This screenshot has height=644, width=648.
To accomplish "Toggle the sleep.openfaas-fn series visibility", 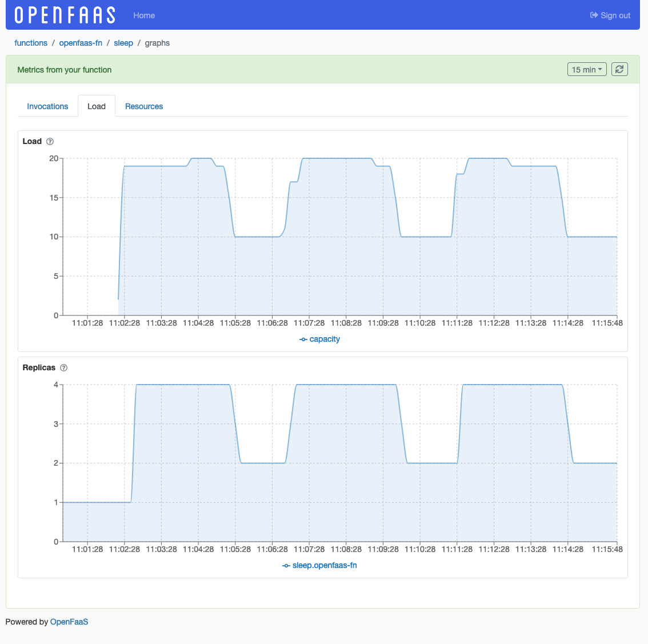I will (x=324, y=565).
